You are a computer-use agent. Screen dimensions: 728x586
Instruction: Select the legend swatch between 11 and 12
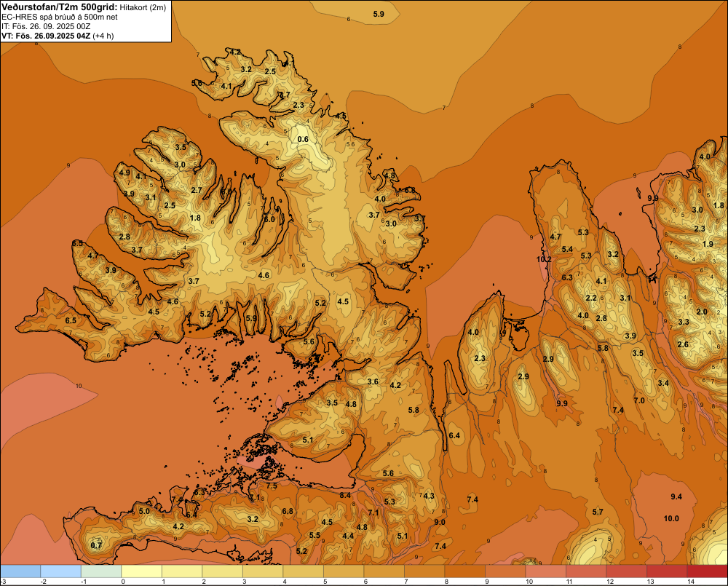[x=586, y=571]
